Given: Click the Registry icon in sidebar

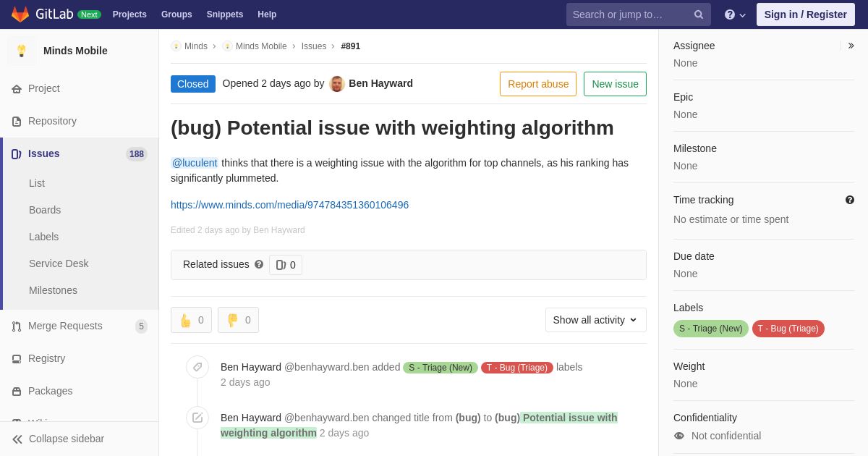Looking at the screenshot, I should point(17,359).
